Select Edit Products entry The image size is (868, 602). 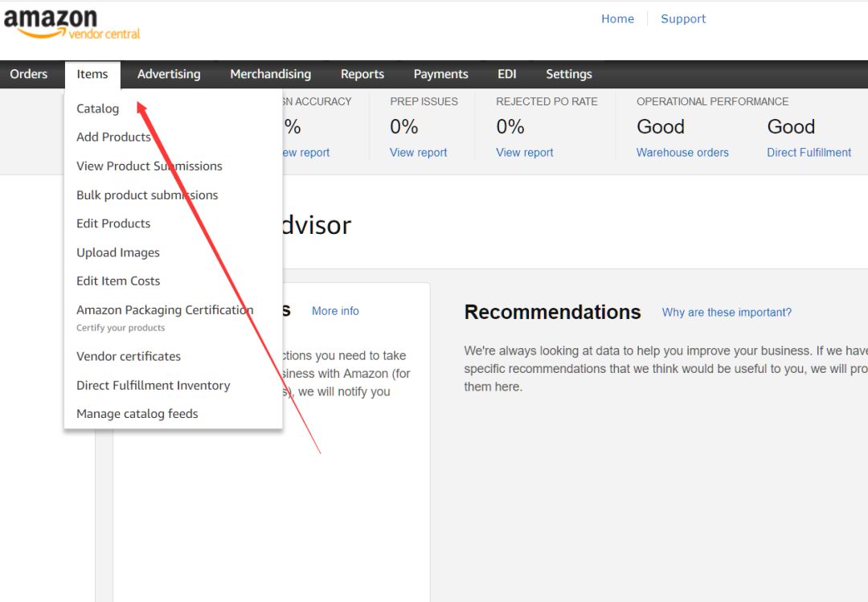[113, 223]
